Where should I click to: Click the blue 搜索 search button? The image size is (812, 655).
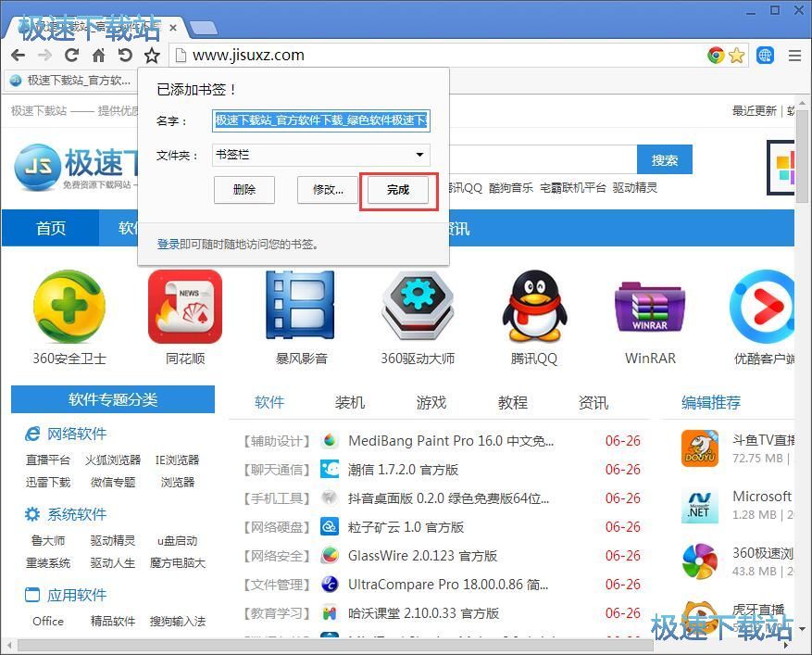point(665,160)
